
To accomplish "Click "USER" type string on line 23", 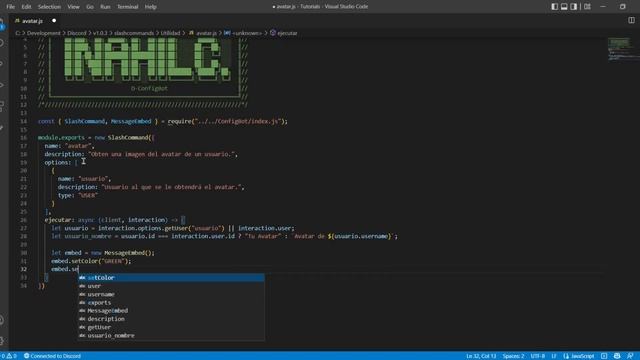I will 87,195.
